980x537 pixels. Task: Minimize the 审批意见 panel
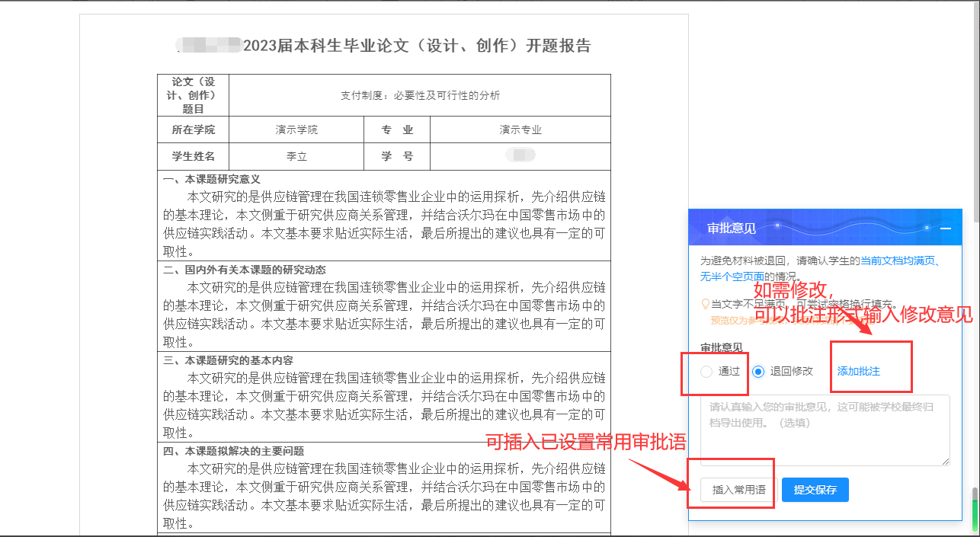pos(946,229)
